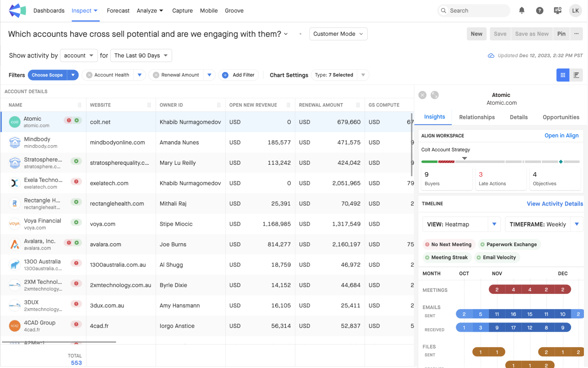
Task: Open the LK user avatar menu
Action: 575,11
